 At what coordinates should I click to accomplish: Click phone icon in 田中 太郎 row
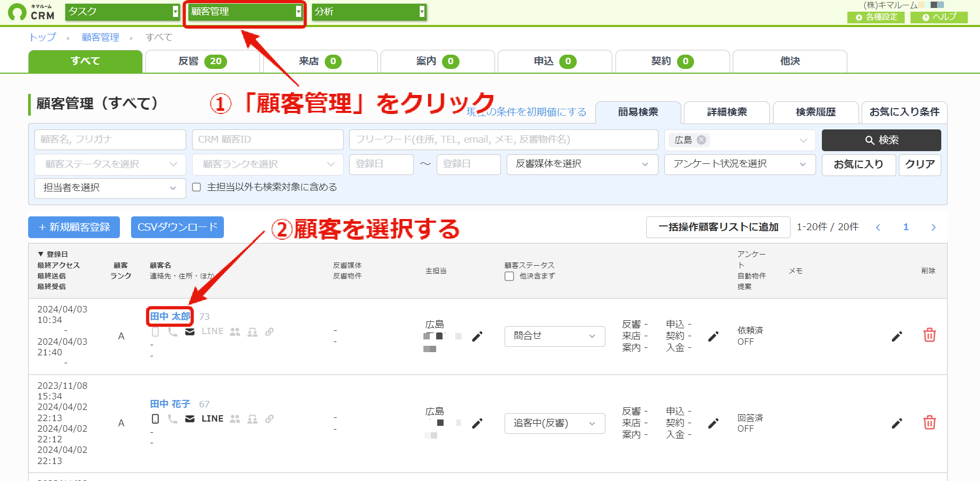pos(172,332)
